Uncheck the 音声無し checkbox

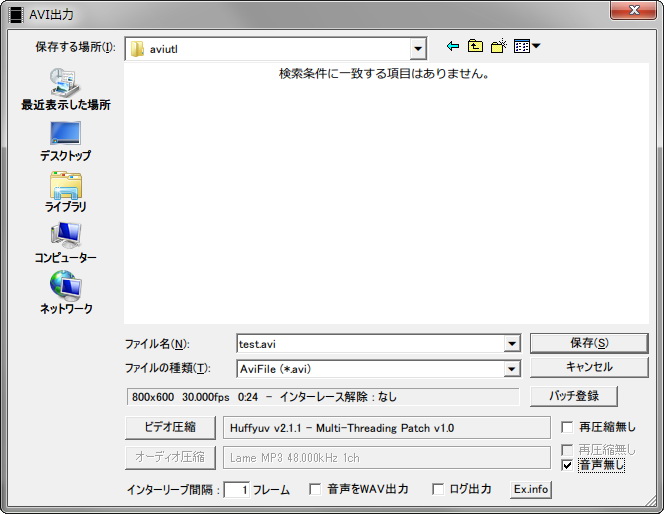567,465
